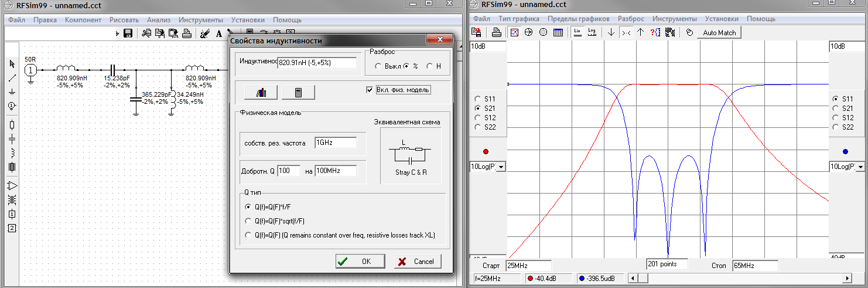Place an inductor component
Viewport: 868px width, 288px height.
12,153
